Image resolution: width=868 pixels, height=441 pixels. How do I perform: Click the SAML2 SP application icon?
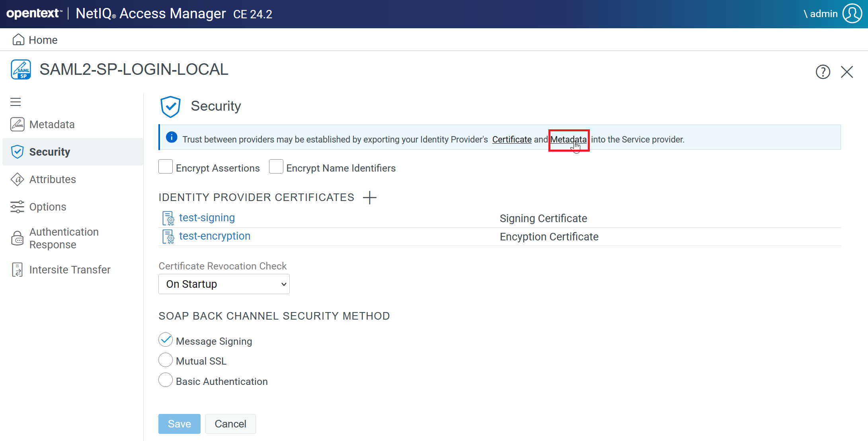tap(21, 69)
